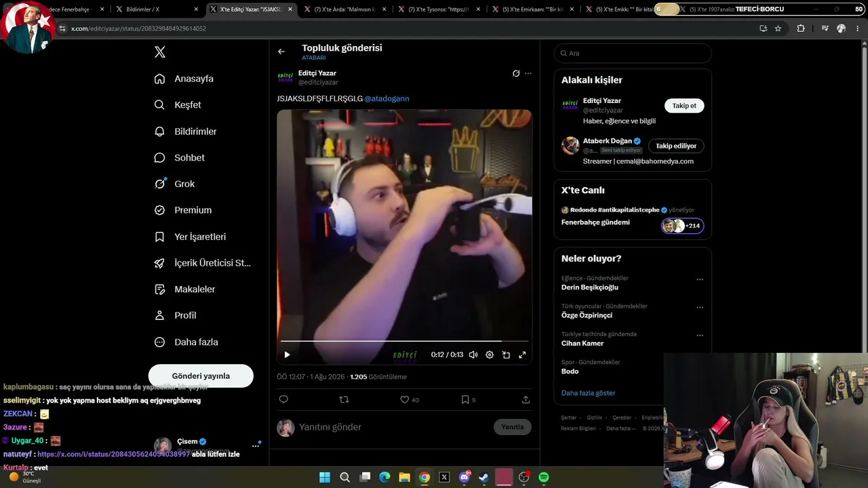Screen dimensions: 868x488
Task: Open Ataberk Doğan profile name
Action: click(x=608, y=141)
